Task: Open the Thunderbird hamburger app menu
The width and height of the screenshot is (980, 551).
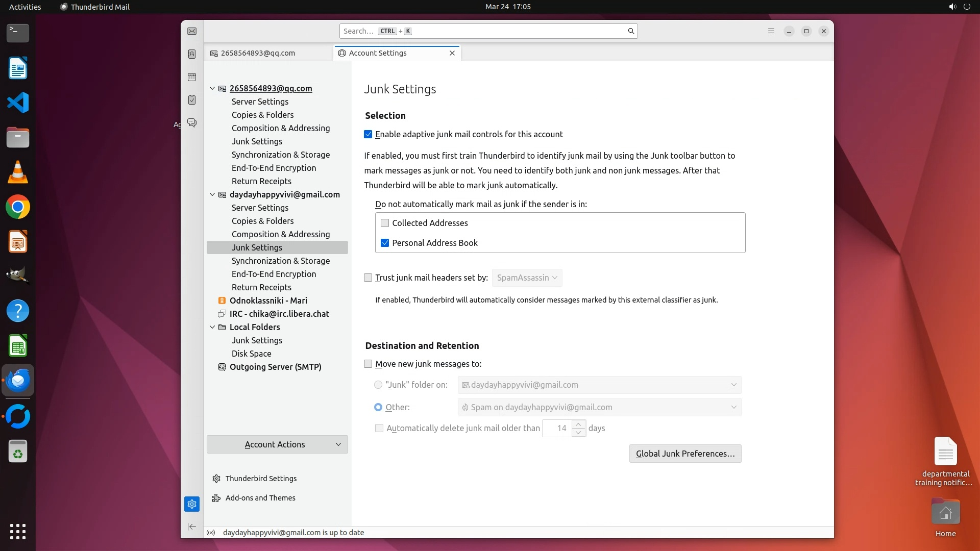Action: 771,31
